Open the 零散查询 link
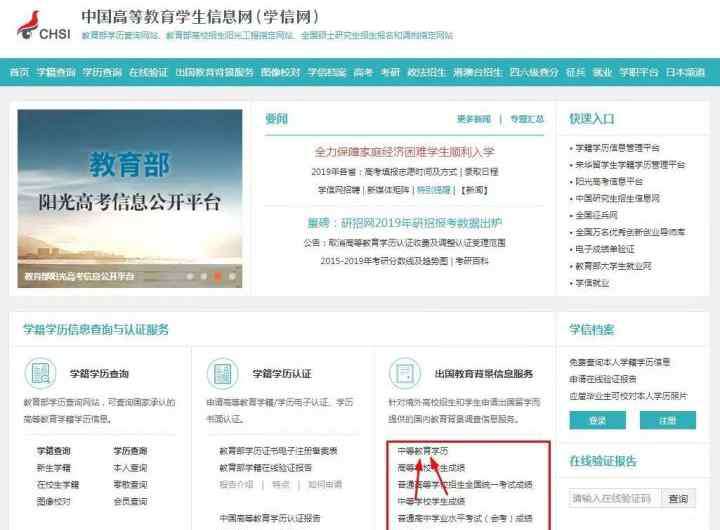Screen dimensions: 720x530 tap(130, 485)
